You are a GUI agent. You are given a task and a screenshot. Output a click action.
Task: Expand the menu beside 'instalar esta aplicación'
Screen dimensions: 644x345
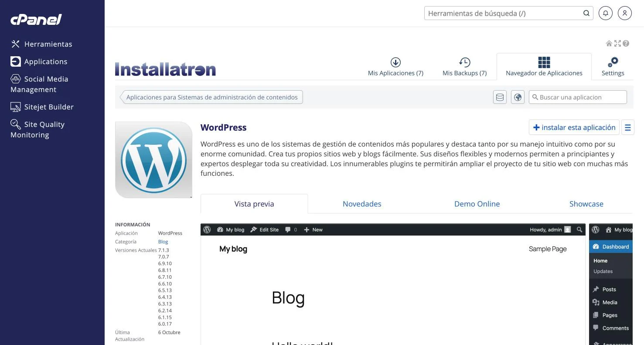click(x=628, y=128)
